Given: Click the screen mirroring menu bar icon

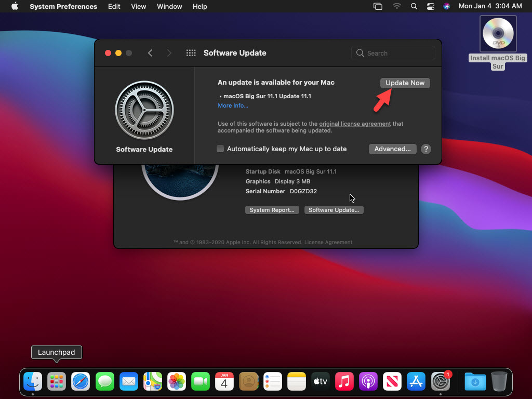Looking at the screenshot, I should pos(378,6).
